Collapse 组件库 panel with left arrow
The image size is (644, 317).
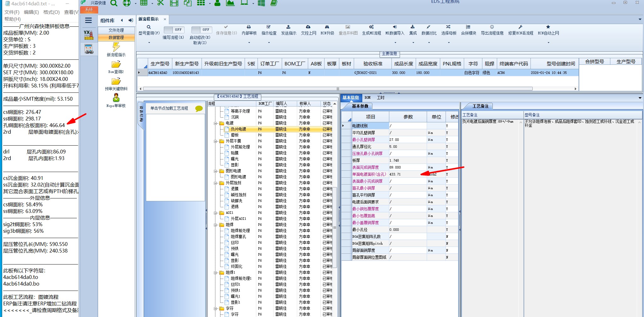122,20
